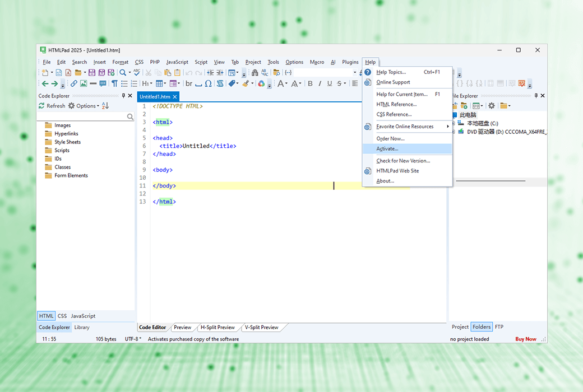Close the Untitled1.htm tab
The width and height of the screenshot is (583, 392).
click(175, 97)
